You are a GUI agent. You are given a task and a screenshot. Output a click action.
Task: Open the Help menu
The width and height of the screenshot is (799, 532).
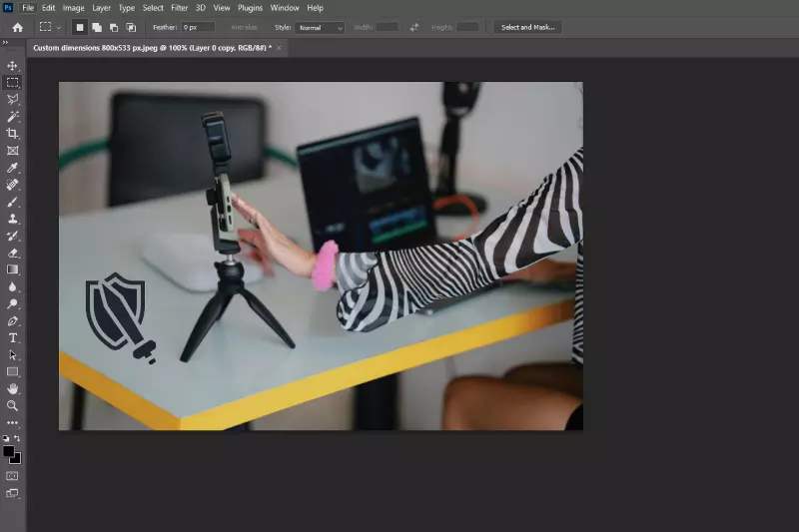pos(315,8)
